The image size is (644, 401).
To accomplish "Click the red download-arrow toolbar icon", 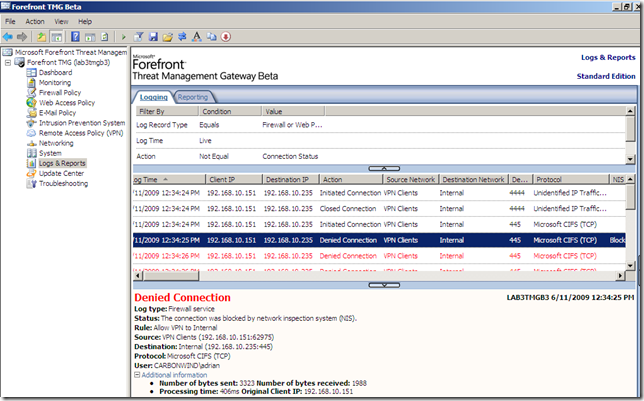I will pos(225,37).
